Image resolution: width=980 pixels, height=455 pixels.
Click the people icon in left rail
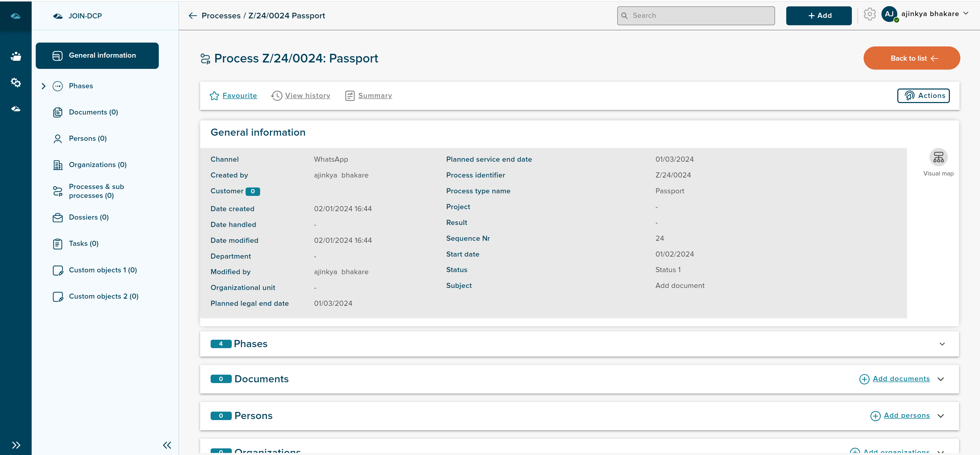click(x=16, y=56)
